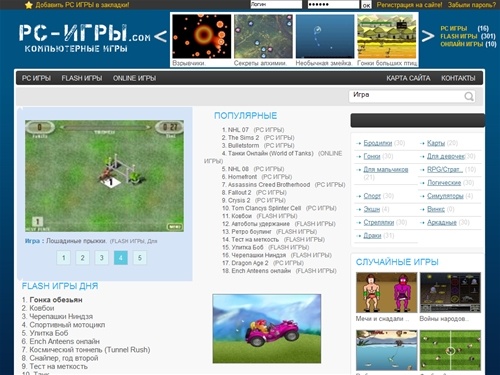Open Лошадиные прыжки game title link
500x375 pixels.
[76, 241]
